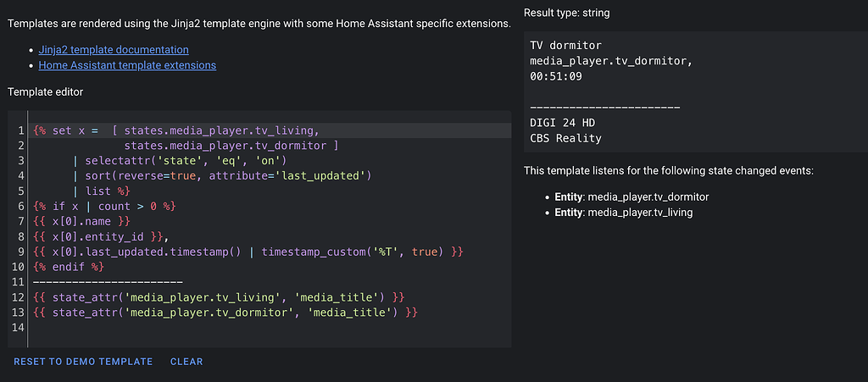The height and width of the screenshot is (382, 868).
Task: Click 'DIGI 24 HD' in the result
Action: pyautogui.click(x=563, y=122)
